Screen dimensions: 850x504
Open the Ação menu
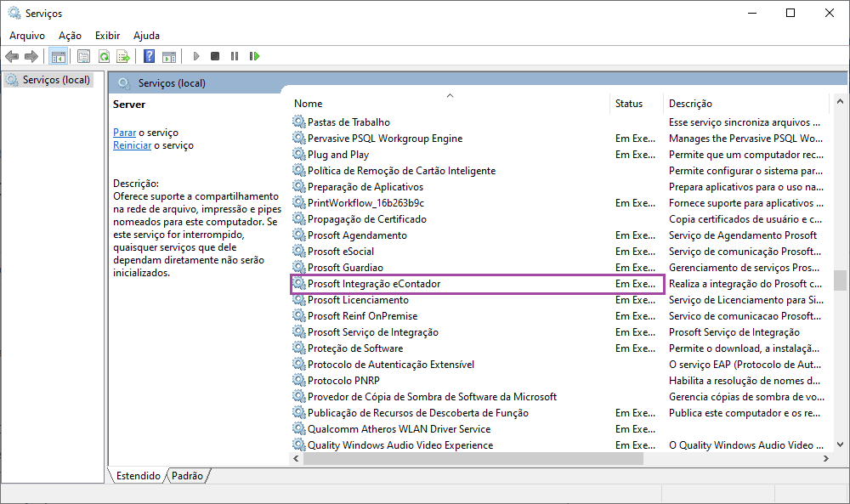coord(70,36)
